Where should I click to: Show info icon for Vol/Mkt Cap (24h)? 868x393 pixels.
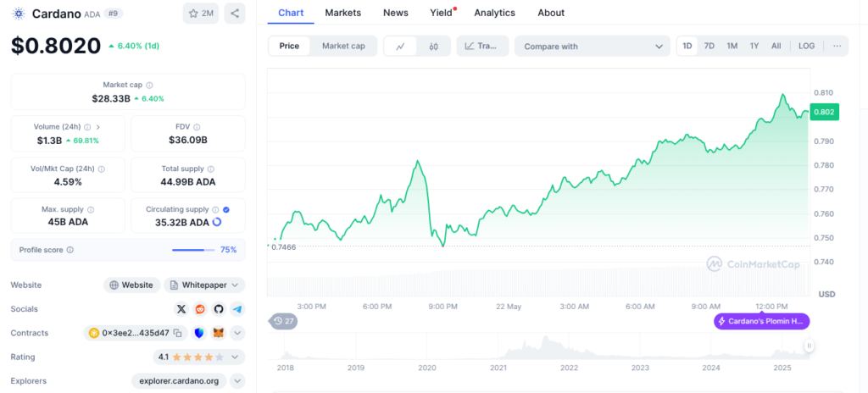(102, 169)
